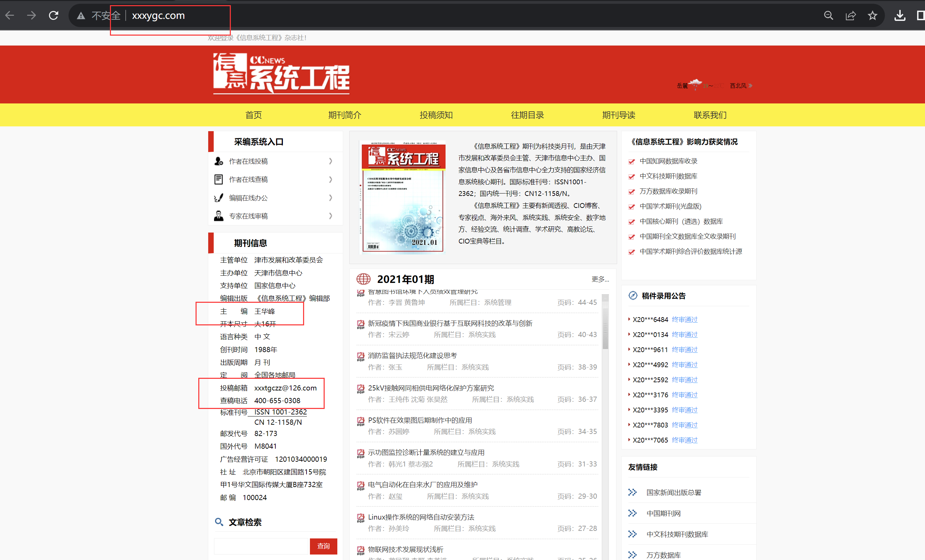Image resolution: width=925 pixels, height=560 pixels.
Task: Expand the 专家在线审稿 chevron arrow
Action: point(330,216)
